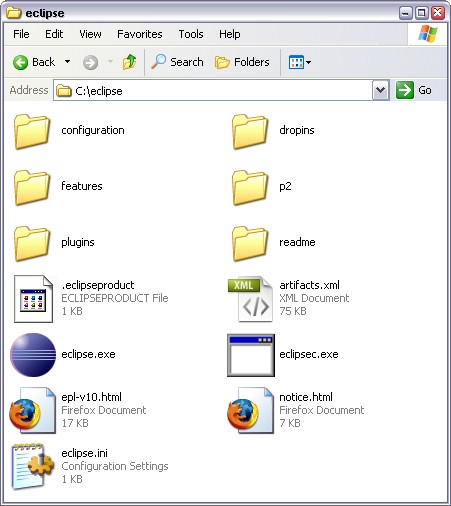Minimize the eclipse window
Screen dimensions: 451x506
pyautogui.click(x=406, y=13)
